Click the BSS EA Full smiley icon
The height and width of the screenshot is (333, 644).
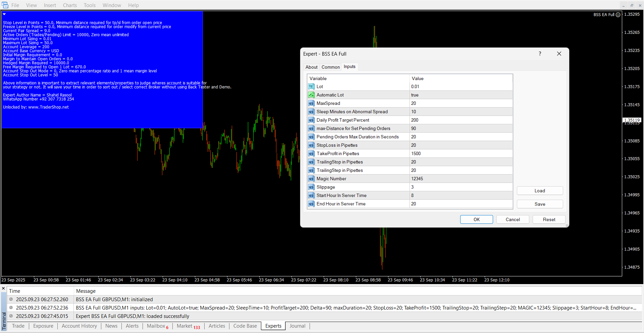pos(618,15)
